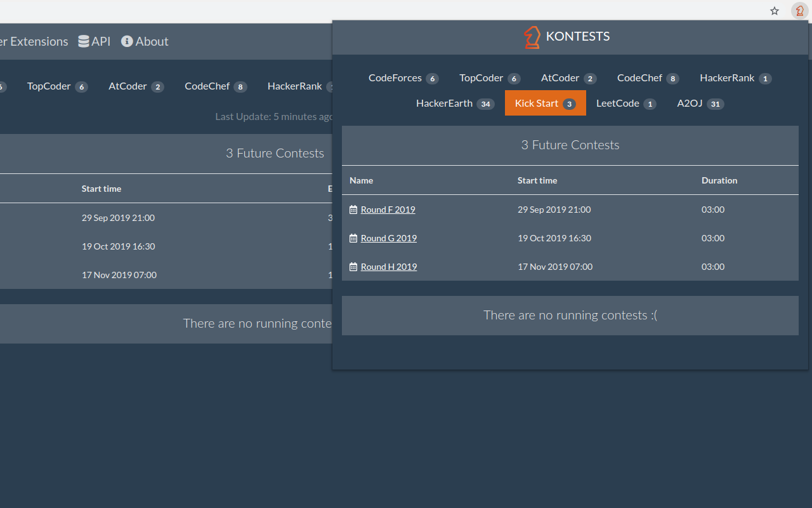Click the 03:00 duration of Round G 2019
The width and height of the screenshot is (812, 508).
713,238
